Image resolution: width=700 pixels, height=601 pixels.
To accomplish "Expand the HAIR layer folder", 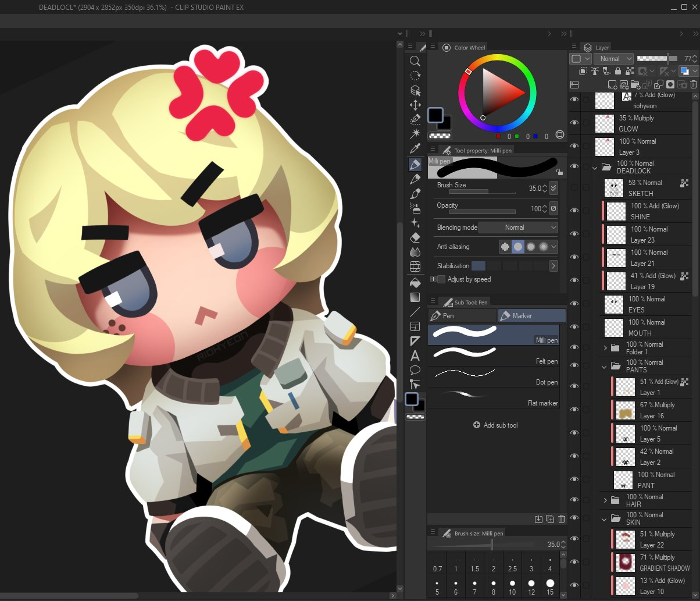I will point(605,500).
